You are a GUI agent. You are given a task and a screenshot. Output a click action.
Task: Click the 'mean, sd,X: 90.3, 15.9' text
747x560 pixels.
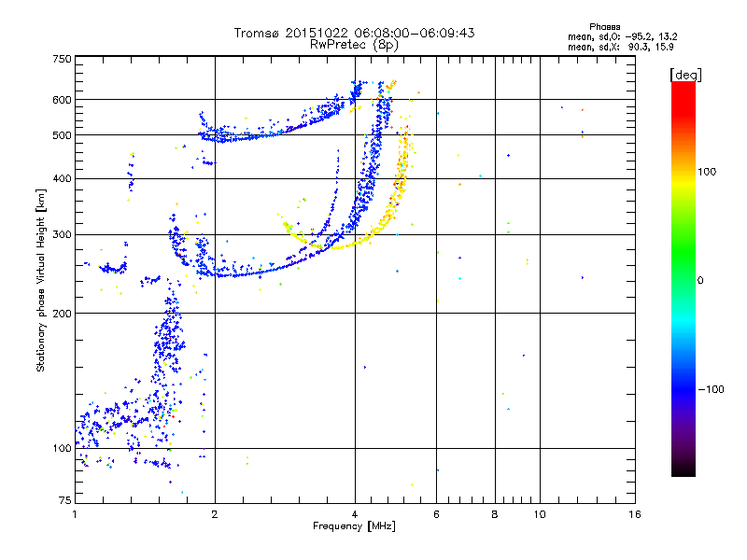pos(620,47)
